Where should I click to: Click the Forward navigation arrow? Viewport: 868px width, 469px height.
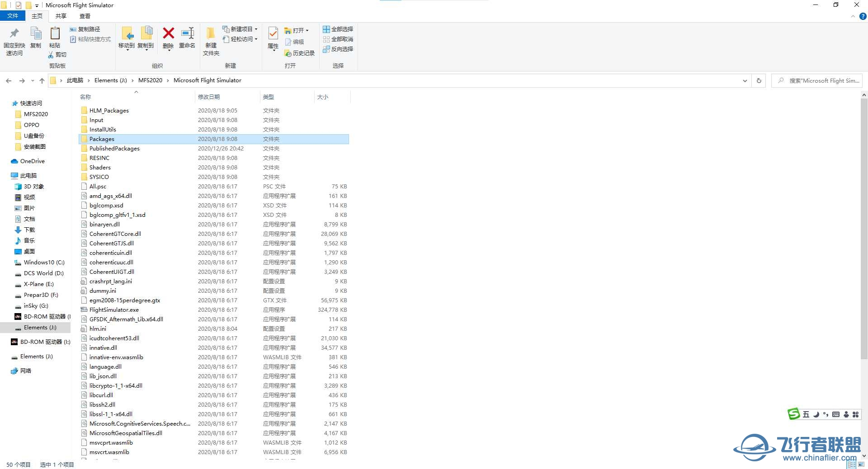tap(22, 80)
